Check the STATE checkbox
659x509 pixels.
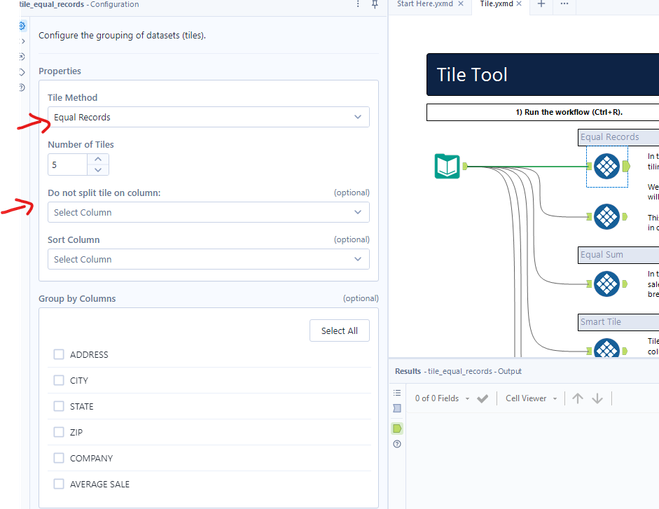59,406
